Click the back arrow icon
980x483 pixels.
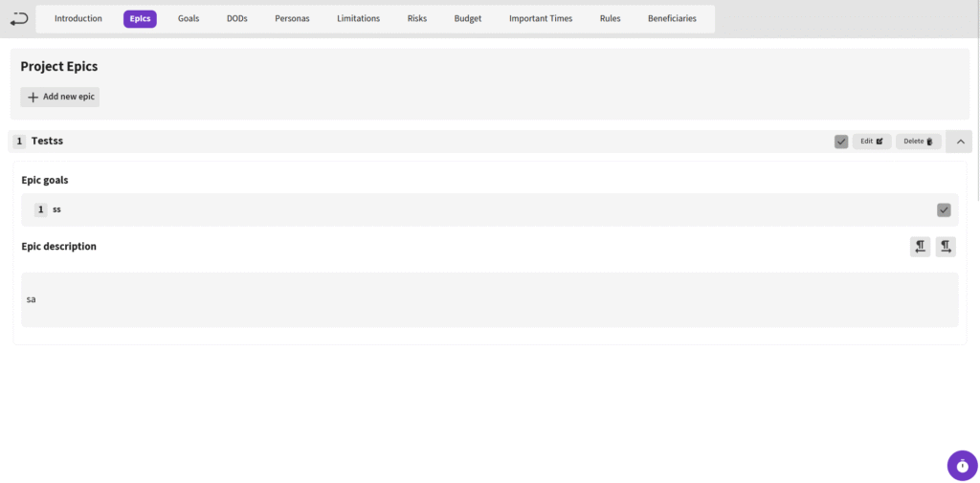[19, 18]
